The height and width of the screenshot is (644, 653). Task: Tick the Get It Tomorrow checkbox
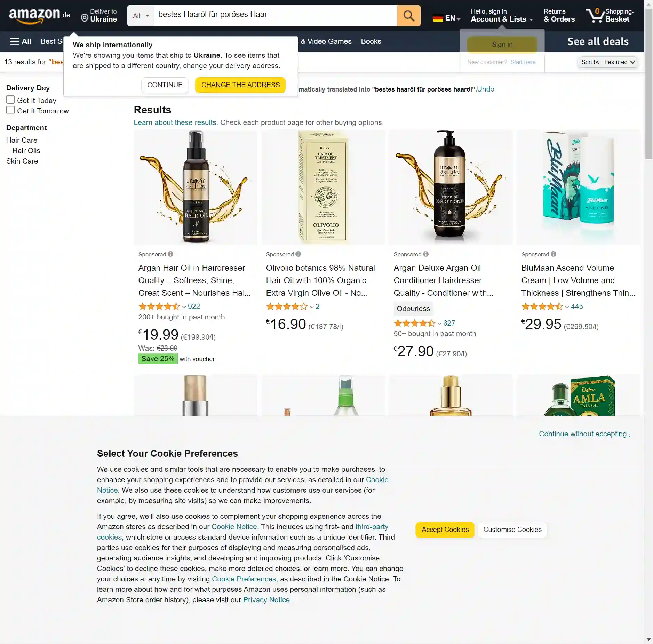coord(10,110)
